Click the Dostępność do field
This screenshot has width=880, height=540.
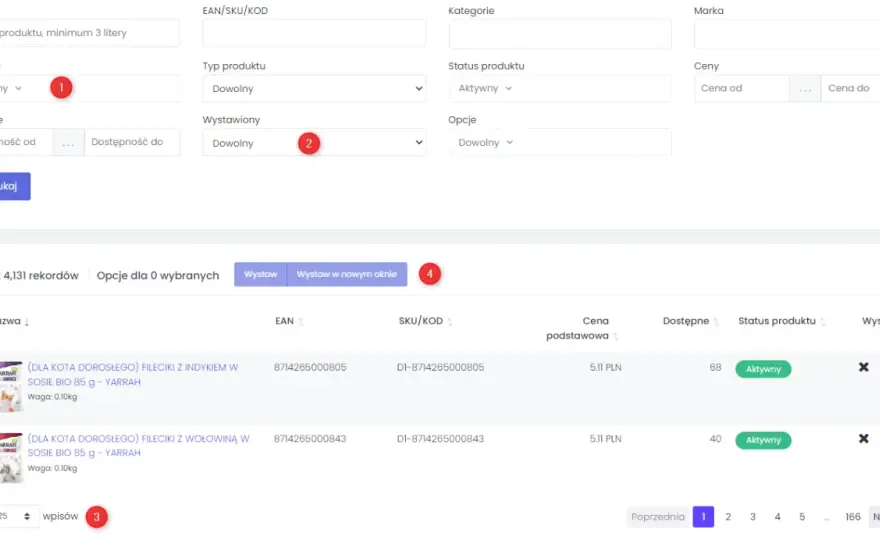pyautogui.click(x=132, y=142)
